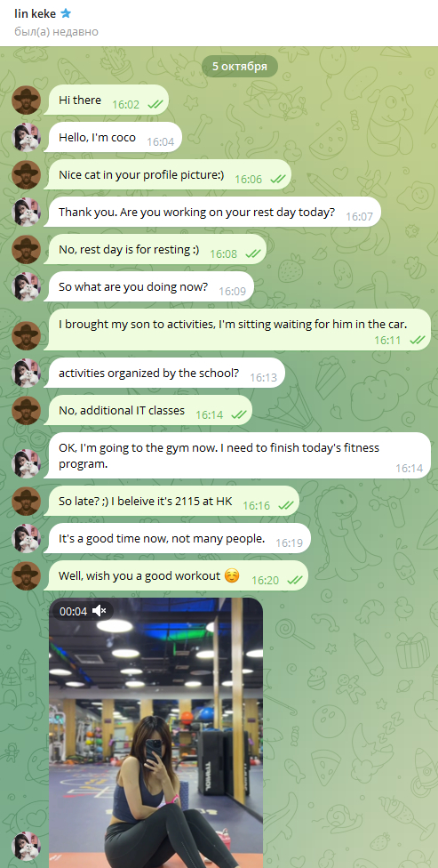
Task: Click the cat avatar beside 'Hello, I'm coco'
Action: 27,138
